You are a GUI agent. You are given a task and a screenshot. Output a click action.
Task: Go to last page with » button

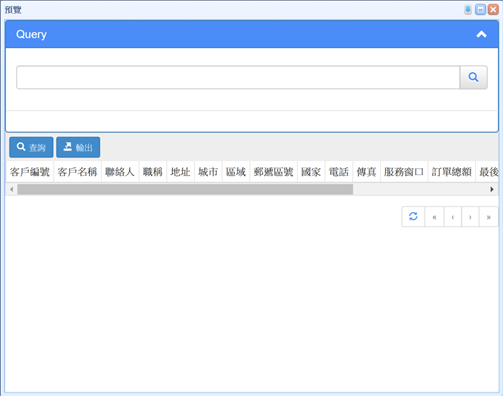click(489, 217)
